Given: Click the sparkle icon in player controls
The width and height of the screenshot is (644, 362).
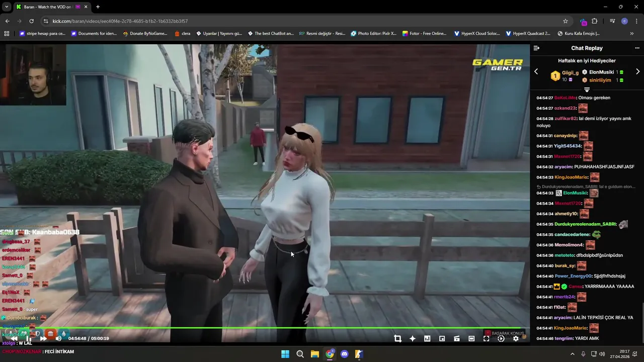Looking at the screenshot, I should coord(413,339).
